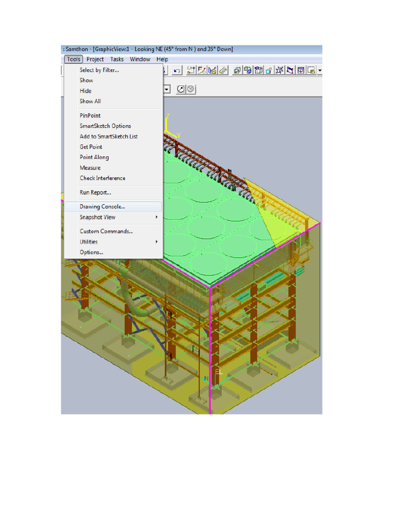399x532 pixels.
Task: Click the fit-to-box view icon
Action: click(280, 70)
